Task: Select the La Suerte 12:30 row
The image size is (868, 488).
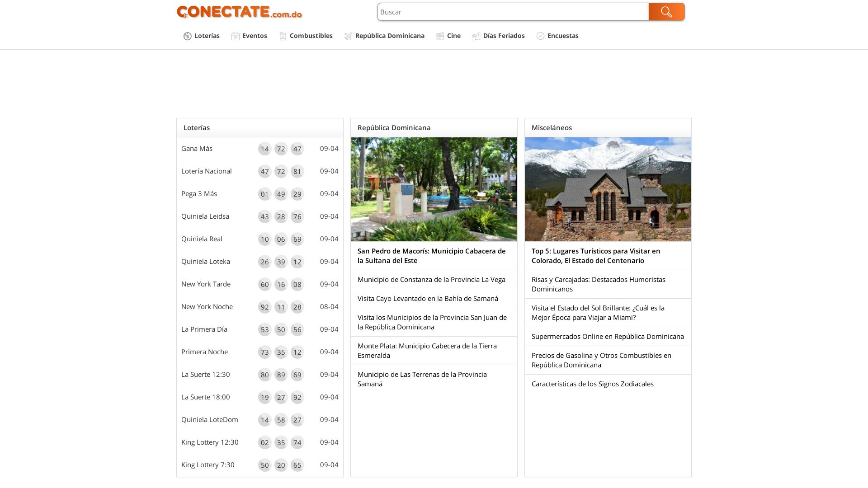Action: tap(260, 375)
